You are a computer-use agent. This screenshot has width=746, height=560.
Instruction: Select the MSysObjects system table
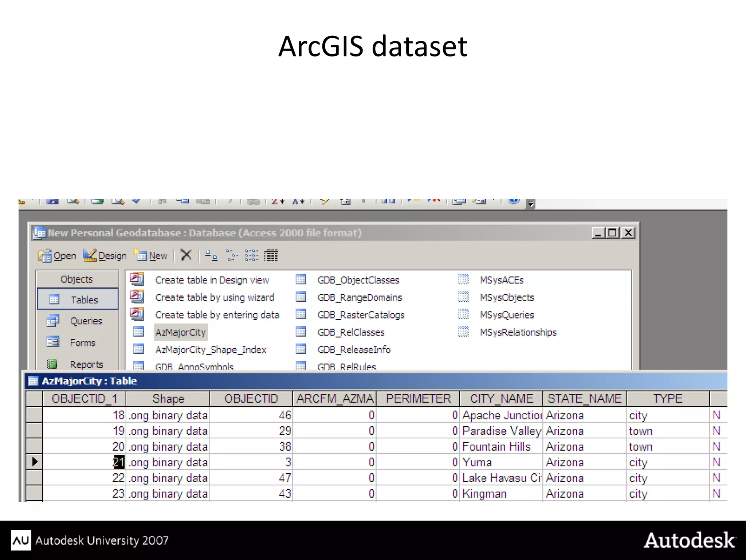[507, 298]
